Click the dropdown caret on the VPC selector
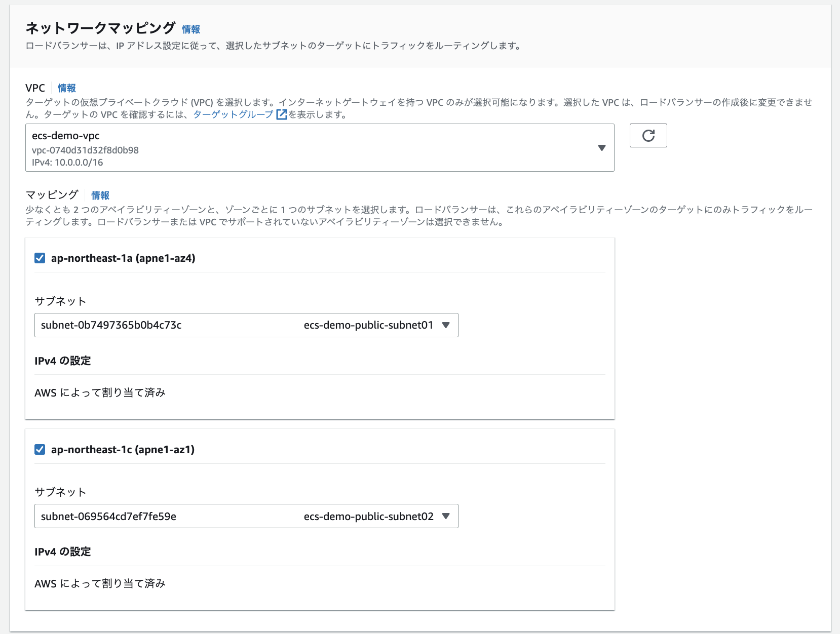Screen dimensions: 840x634 coord(602,147)
